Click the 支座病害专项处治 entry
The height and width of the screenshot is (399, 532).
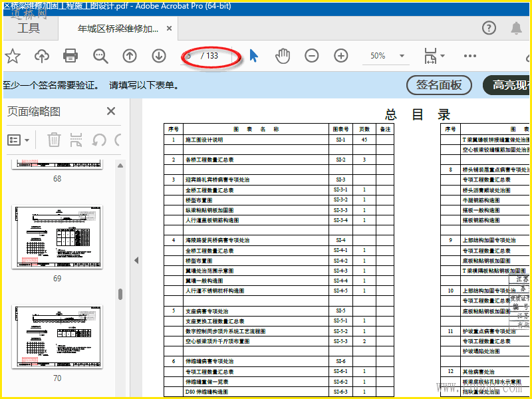tap(207, 311)
